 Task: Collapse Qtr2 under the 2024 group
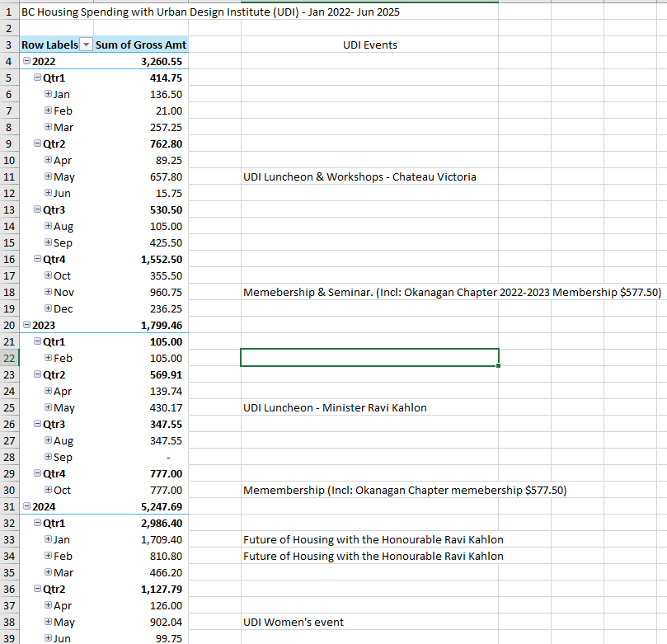(x=37, y=590)
